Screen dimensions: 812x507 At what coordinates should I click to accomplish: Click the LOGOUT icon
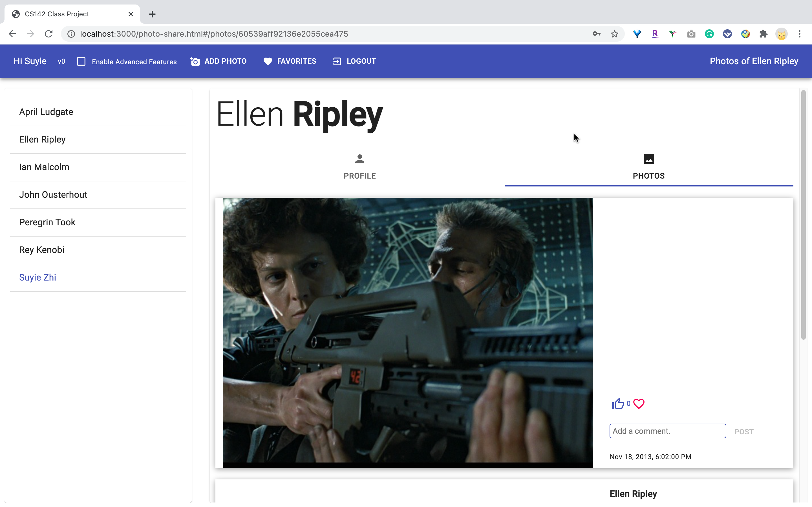coord(337,61)
